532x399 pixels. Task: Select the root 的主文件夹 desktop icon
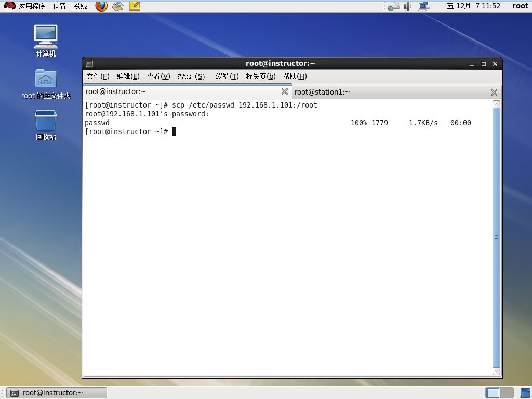46,84
